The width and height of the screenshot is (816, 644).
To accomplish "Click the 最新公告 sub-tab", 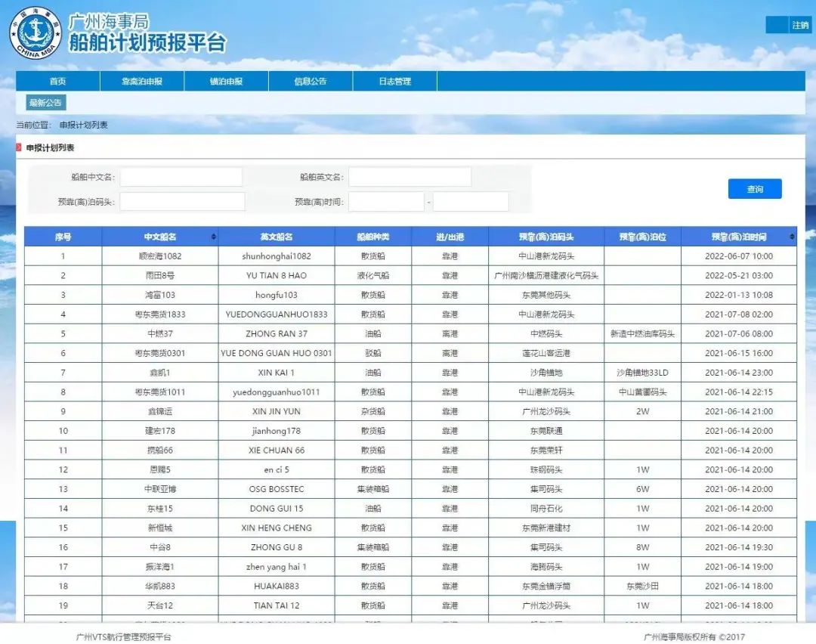I will 46,103.
